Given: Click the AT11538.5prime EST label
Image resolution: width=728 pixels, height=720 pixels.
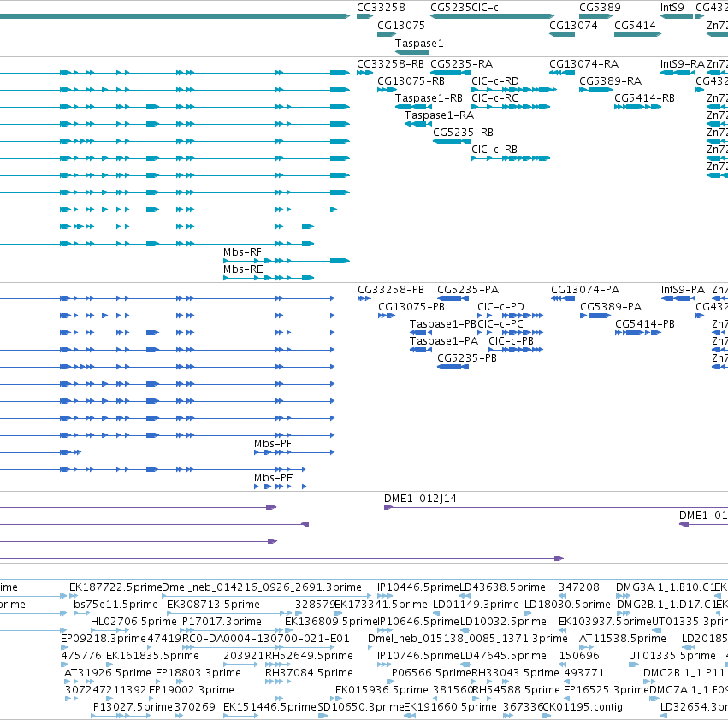Looking at the screenshot, I should pyautogui.click(x=622, y=639).
